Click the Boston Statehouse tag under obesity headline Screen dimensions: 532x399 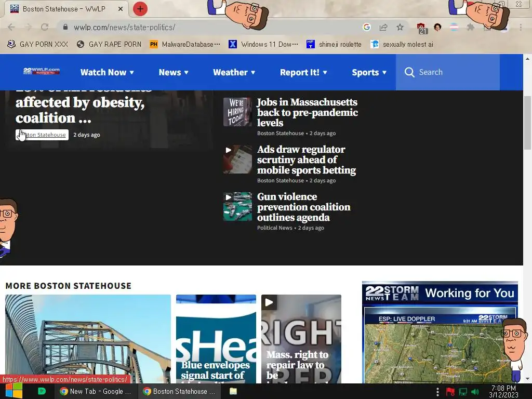coord(42,135)
